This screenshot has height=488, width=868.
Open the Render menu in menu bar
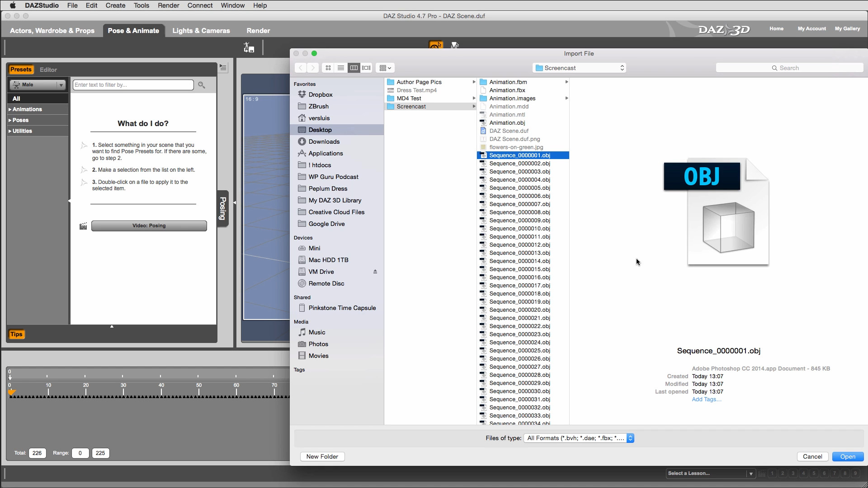[168, 5]
